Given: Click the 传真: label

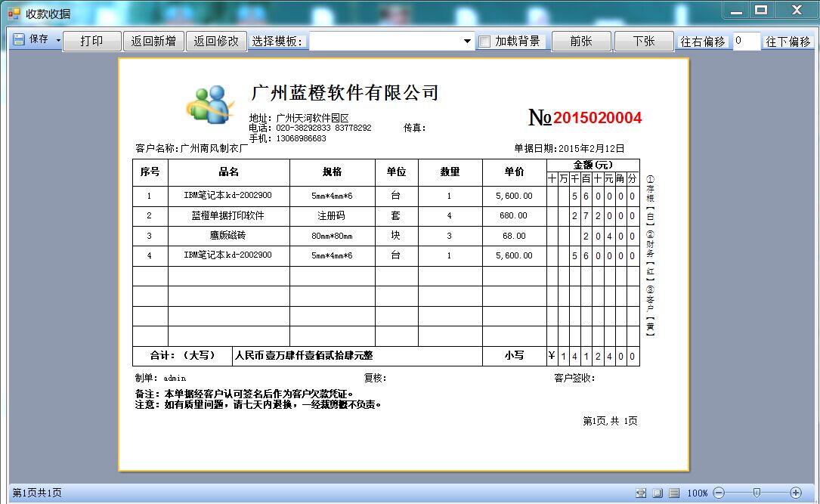Looking at the screenshot, I should [415, 128].
